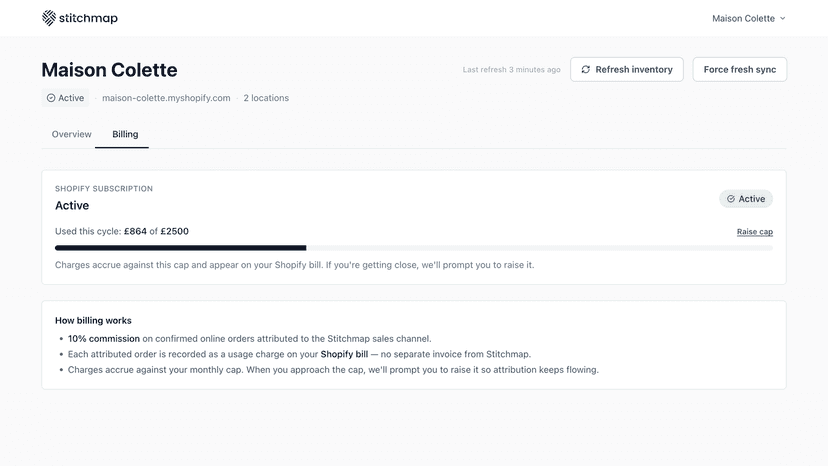Click the check circle icon in header badge
The width and height of the screenshot is (828, 466).
point(51,98)
